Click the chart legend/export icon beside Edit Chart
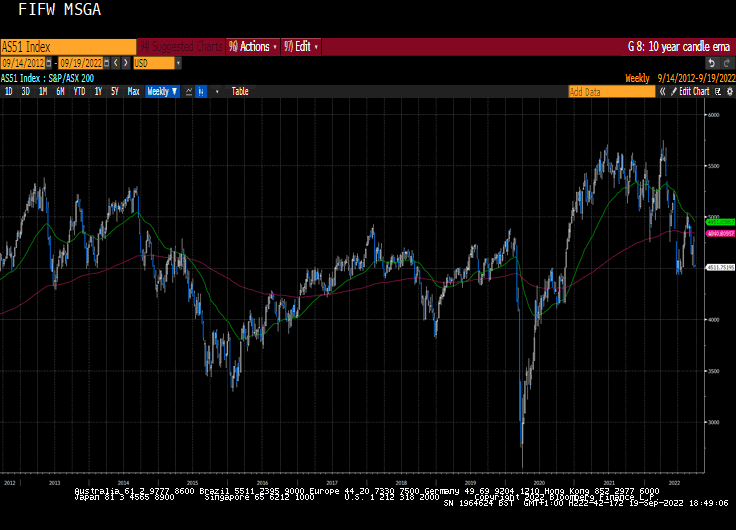This screenshot has height=530, width=736. pyautogui.click(x=718, y=92)
